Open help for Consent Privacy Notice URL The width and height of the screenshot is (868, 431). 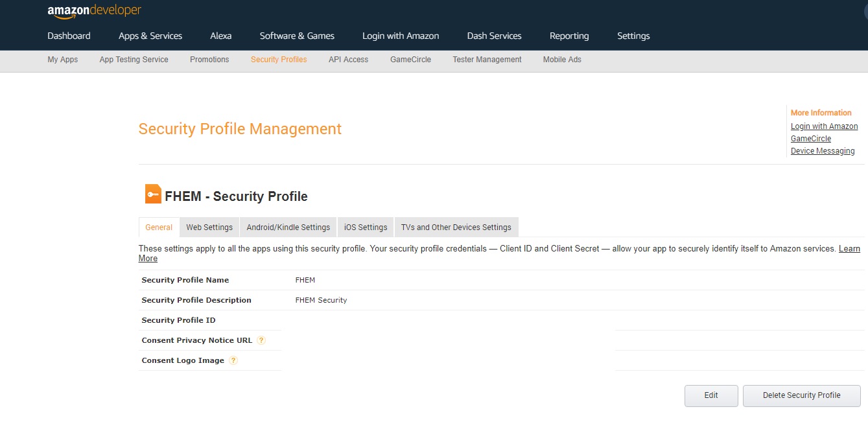coord(261,340)
